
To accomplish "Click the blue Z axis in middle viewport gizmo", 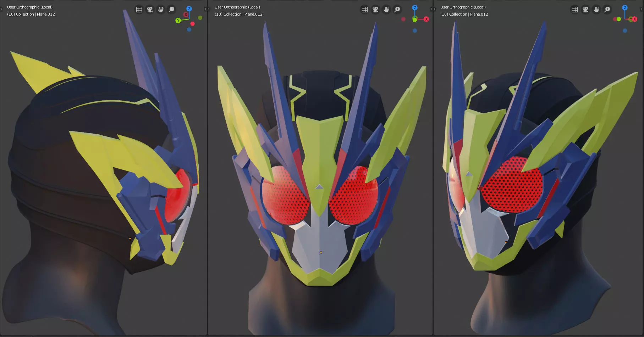I will pyautogui.click(x=415, y=8).
